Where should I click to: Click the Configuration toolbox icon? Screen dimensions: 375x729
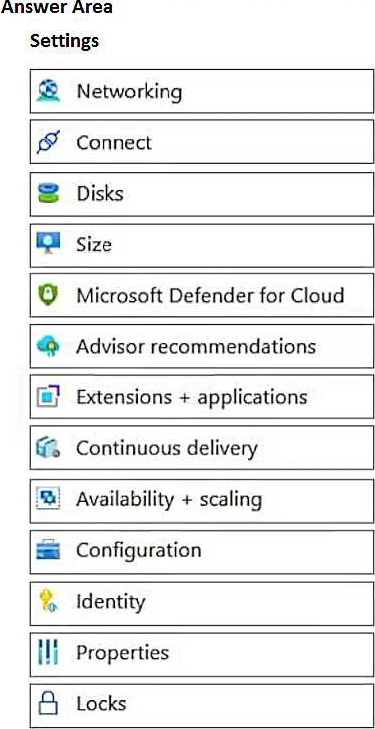(x=49, y=550)
